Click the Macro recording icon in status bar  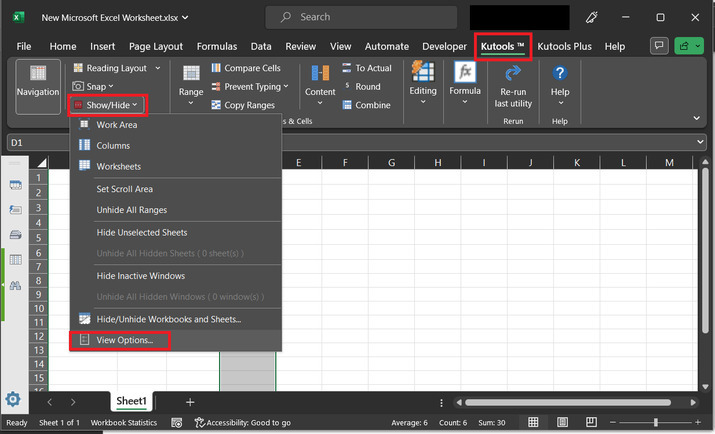point(176,423)
